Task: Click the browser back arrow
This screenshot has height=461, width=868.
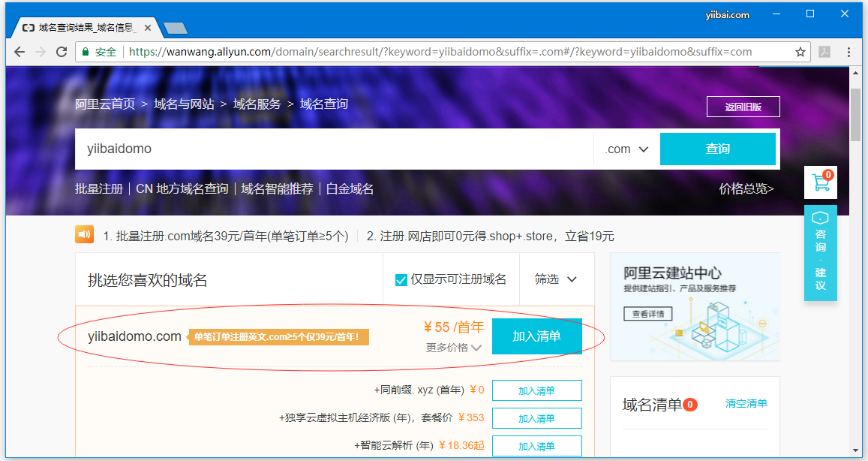Action: [20, 52]
